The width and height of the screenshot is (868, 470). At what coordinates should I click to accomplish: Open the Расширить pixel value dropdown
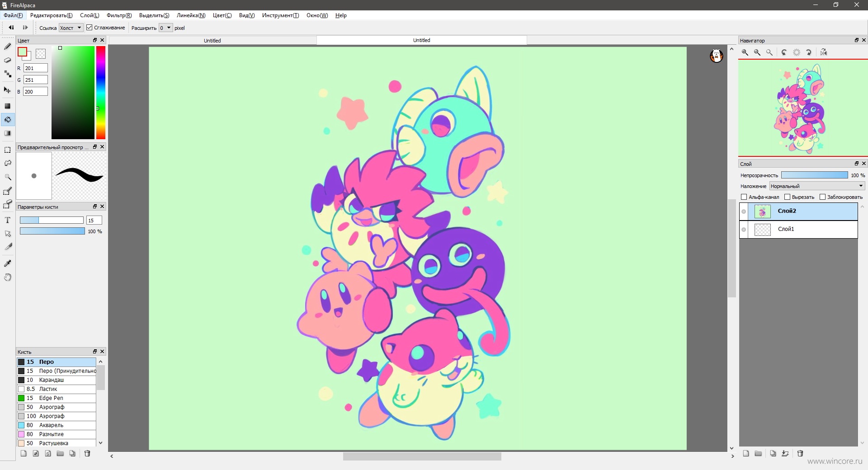click(x=166, y=28)
